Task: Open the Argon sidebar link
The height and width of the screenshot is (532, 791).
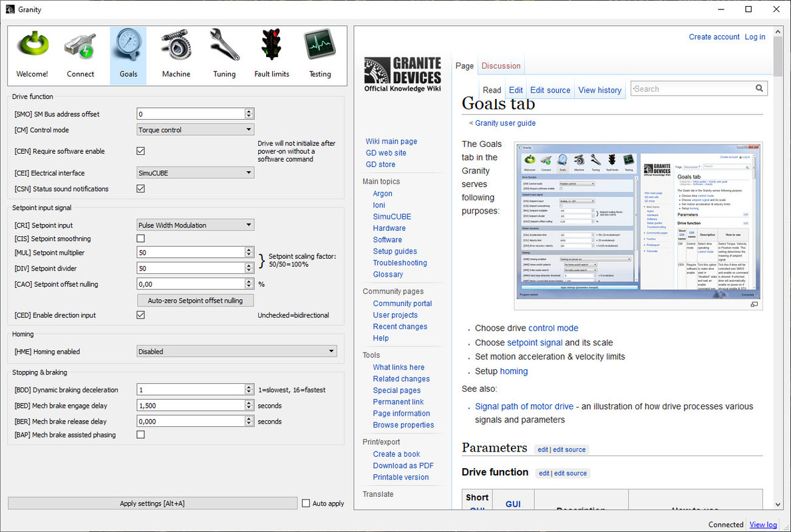Action: pos(383,194)
